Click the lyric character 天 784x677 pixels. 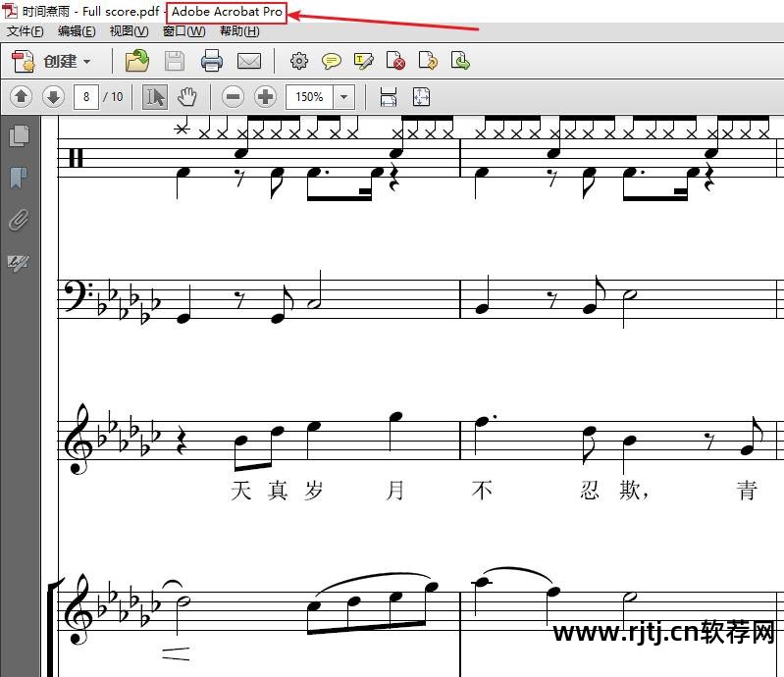click(241, 490)
